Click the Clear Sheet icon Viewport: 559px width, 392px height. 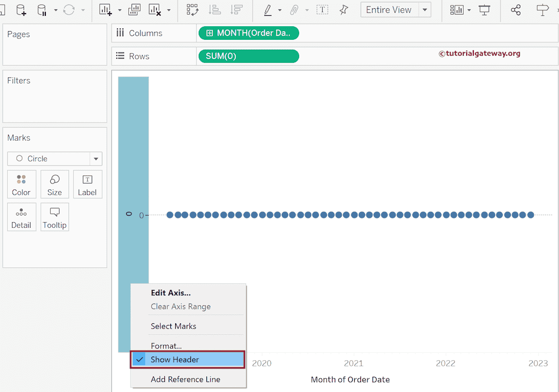[154, 10]
